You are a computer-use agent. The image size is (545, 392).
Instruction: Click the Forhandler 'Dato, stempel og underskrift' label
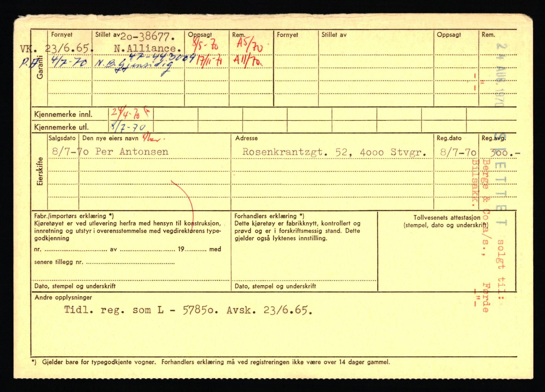[x=275, y=286]
